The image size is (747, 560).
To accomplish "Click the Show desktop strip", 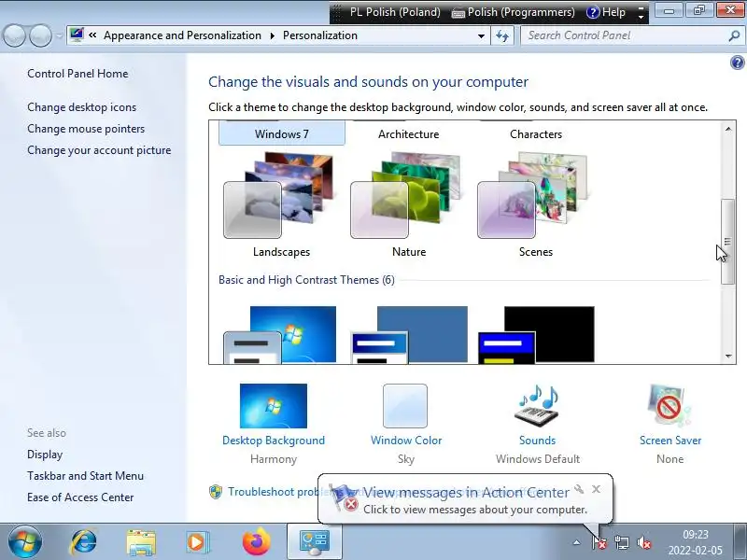I will (x=740, y=542).
